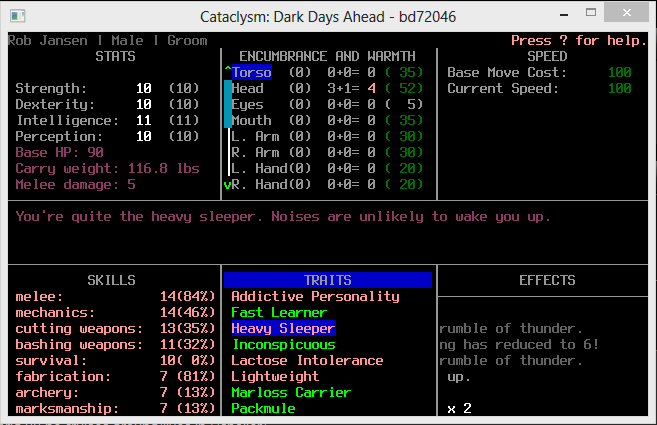The height and width of the screenshot is (425, 657).
Task: Click the highlighted Torso body part
Action: tap(252, 72)
